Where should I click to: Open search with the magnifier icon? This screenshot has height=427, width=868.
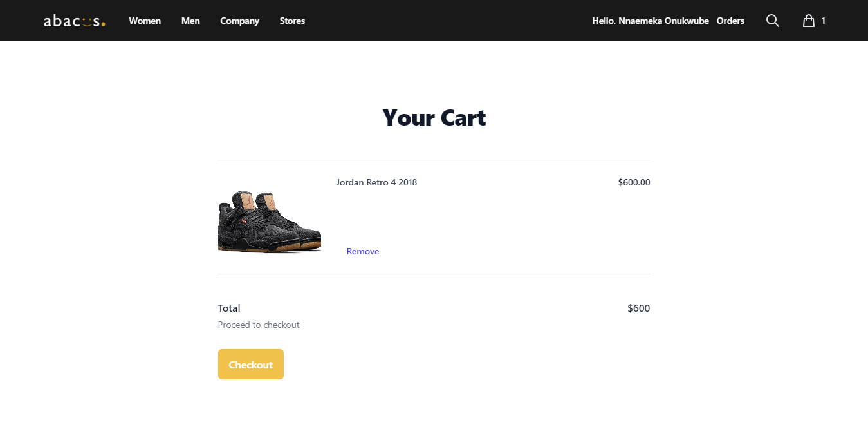pos(773,21)
